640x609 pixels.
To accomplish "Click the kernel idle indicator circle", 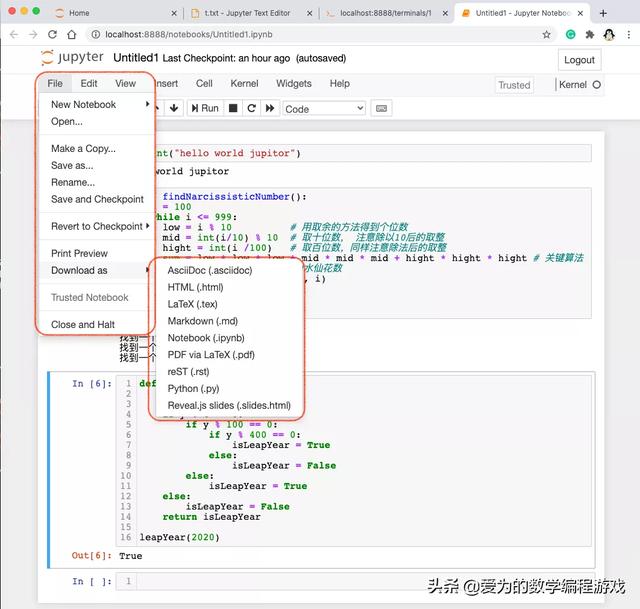I will [x=596, y=84].
